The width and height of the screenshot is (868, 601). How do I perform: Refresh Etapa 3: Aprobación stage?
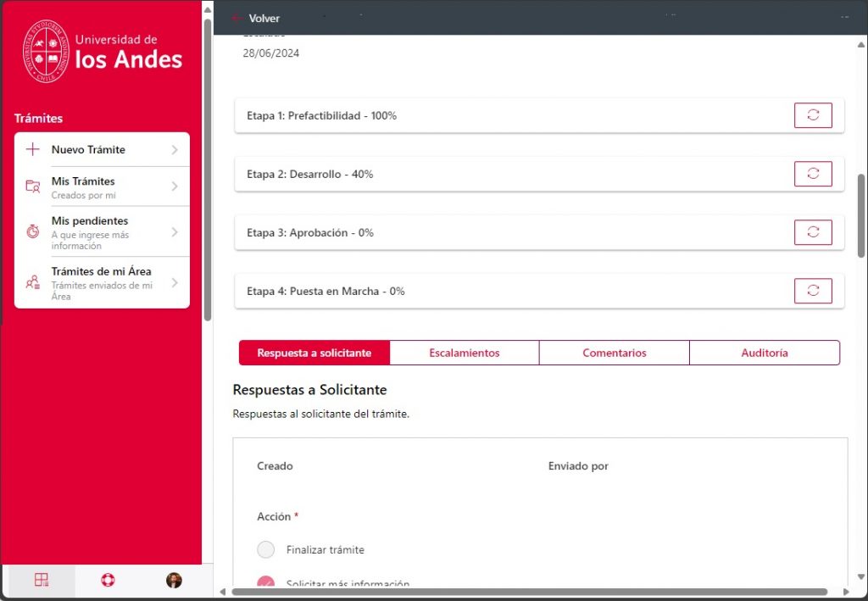(813, 232)
